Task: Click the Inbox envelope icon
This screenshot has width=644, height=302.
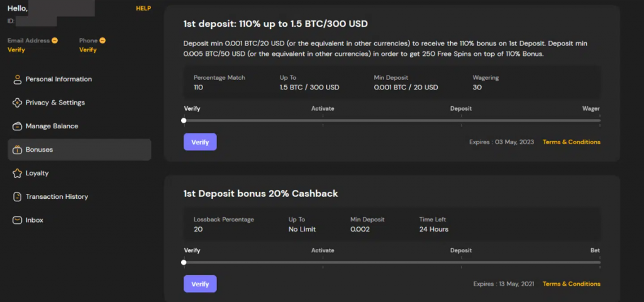Action: pyautogui.click(x=18, y=220)
